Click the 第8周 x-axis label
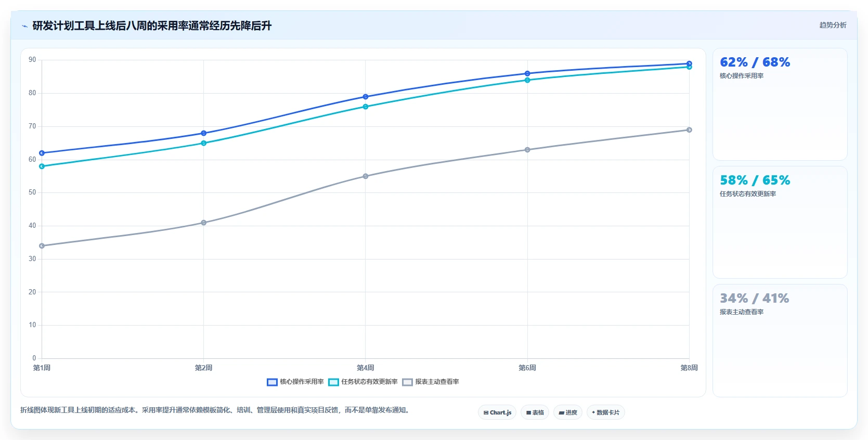 point(689,368)
